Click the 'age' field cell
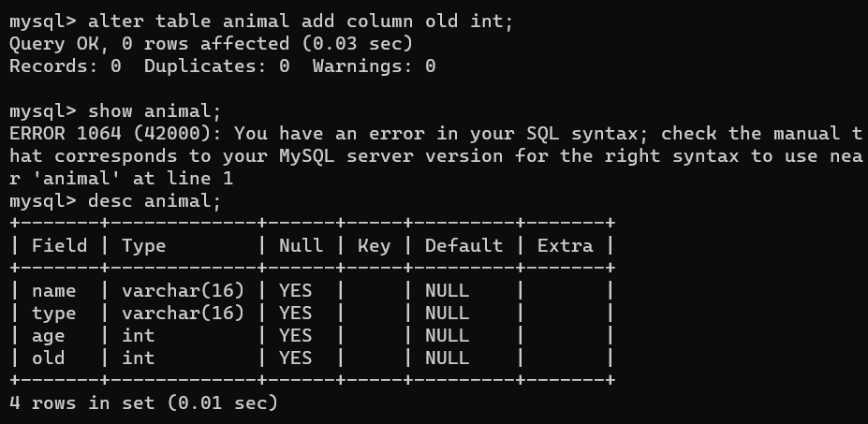 [48, 337]
